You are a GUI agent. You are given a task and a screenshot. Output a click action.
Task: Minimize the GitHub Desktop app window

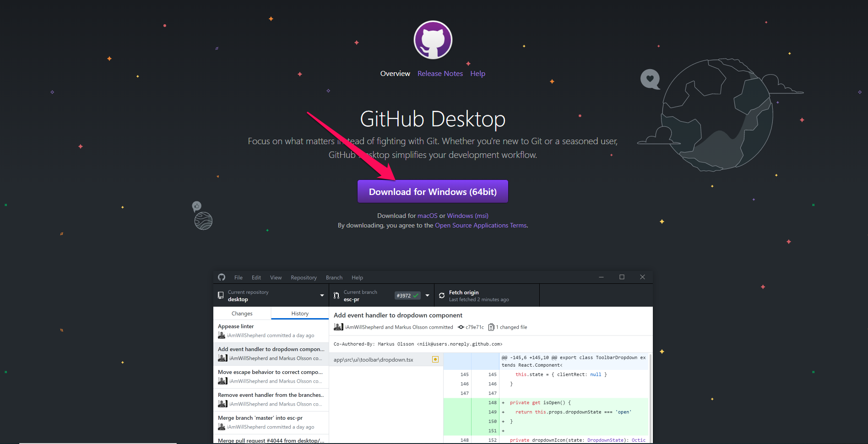tap(601, 277)
